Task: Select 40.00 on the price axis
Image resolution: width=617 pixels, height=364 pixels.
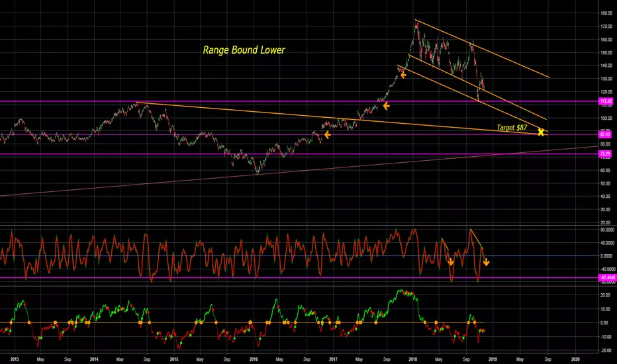Action: click(606, 197)
